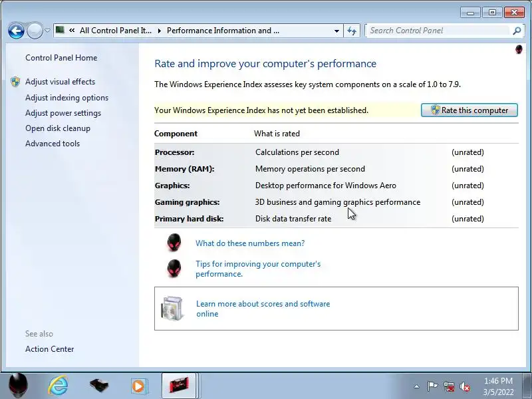This screenshot has height=399, width=532.
Task: Click the Component column header
Action: (176, 134)
